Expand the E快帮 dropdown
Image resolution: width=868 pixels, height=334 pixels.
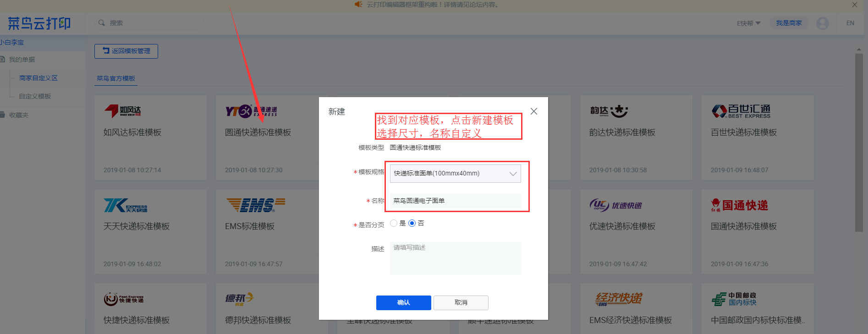pos(748,23)
